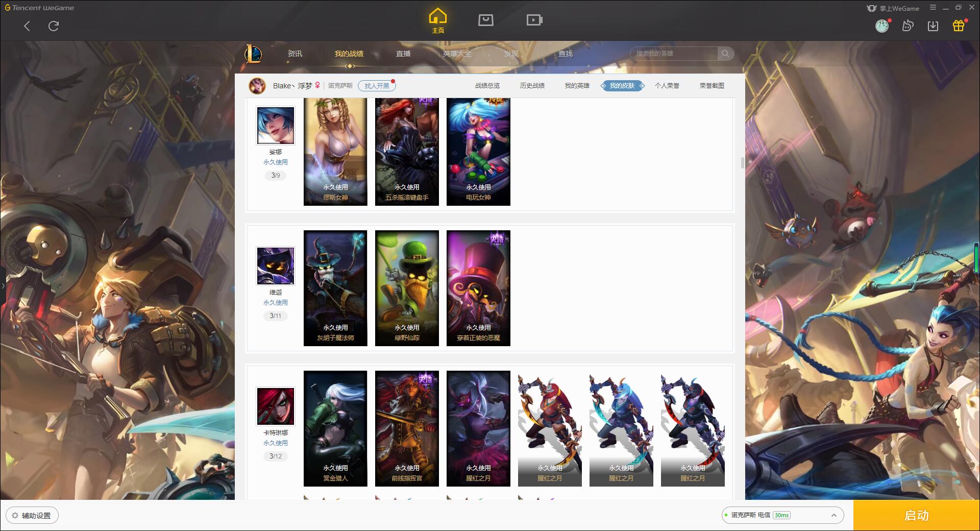Open the 发现 tab
The height and width of the screenshot is (531, 980).
click(x=511, y=54)
